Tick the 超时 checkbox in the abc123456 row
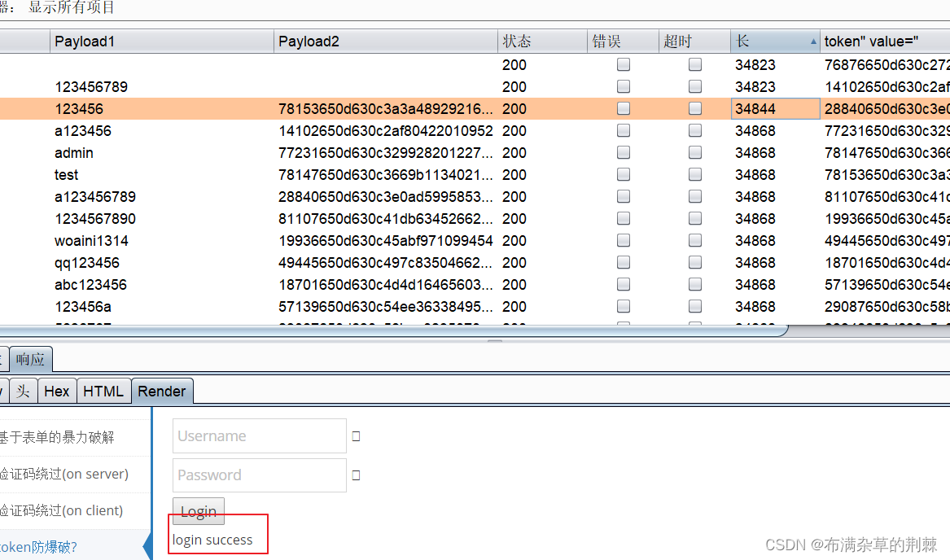The height and width of the screenshot is (560, 950). [695, 284]
